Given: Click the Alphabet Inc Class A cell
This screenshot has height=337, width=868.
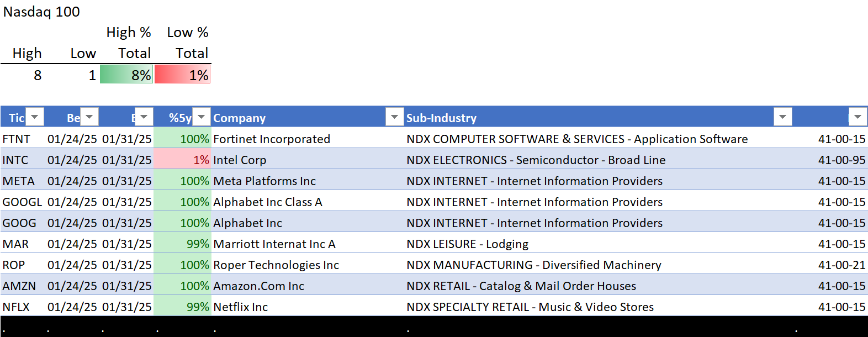Looking at the screenshot, I should point(268,202).
